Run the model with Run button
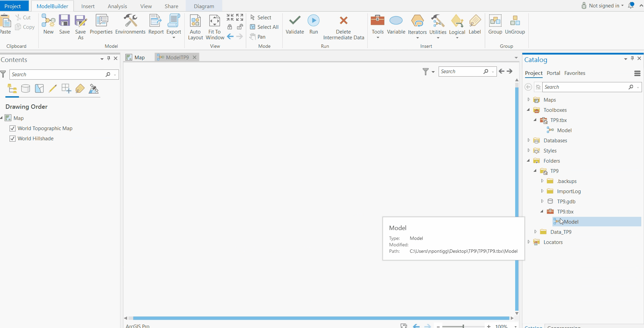This screenshot has width=644, height=328. pyautogui.click(x=314, y=21)
